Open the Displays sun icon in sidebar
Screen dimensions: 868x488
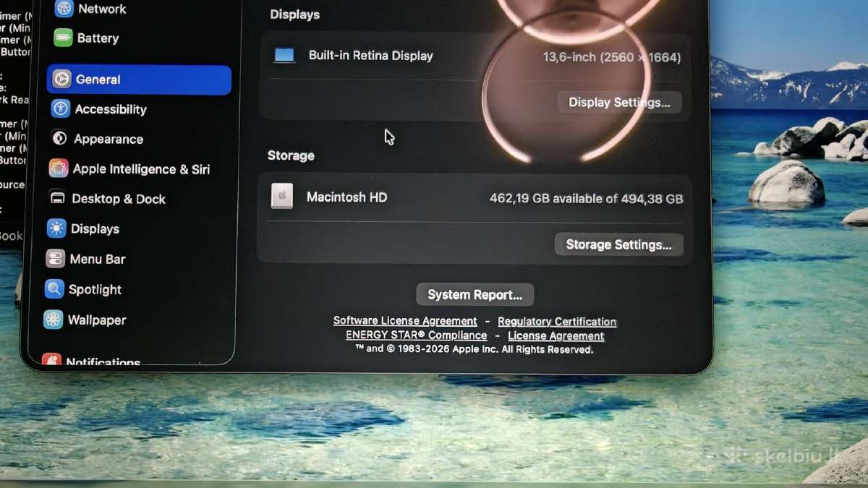tap(56, 228)
